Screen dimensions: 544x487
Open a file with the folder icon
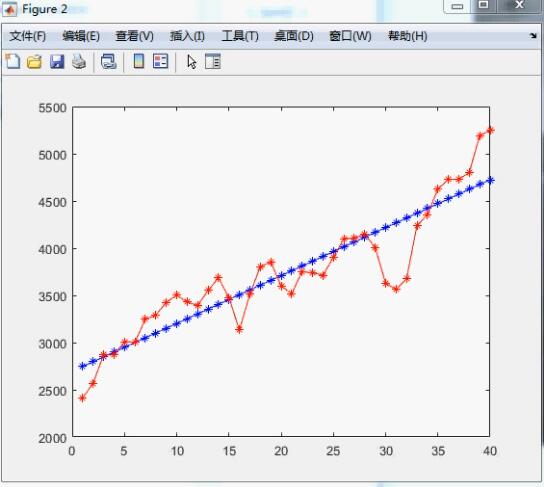(34, 62)
